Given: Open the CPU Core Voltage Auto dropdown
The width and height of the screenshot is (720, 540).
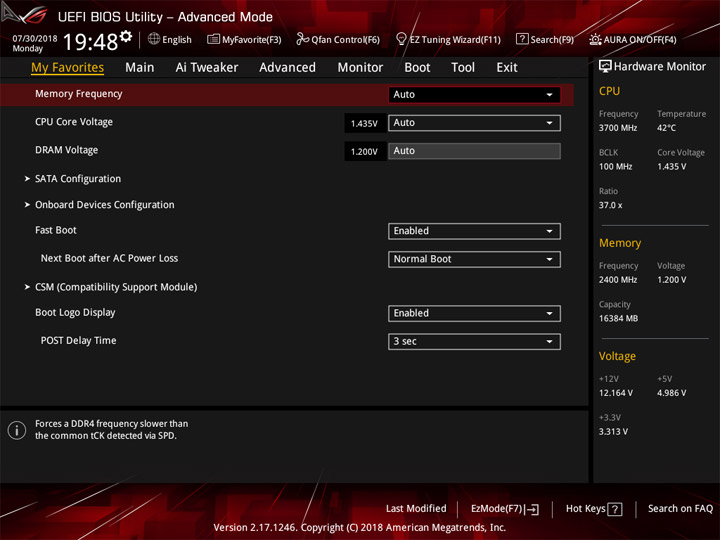Looking at the screenshot, I should click(x=474, y=123).
